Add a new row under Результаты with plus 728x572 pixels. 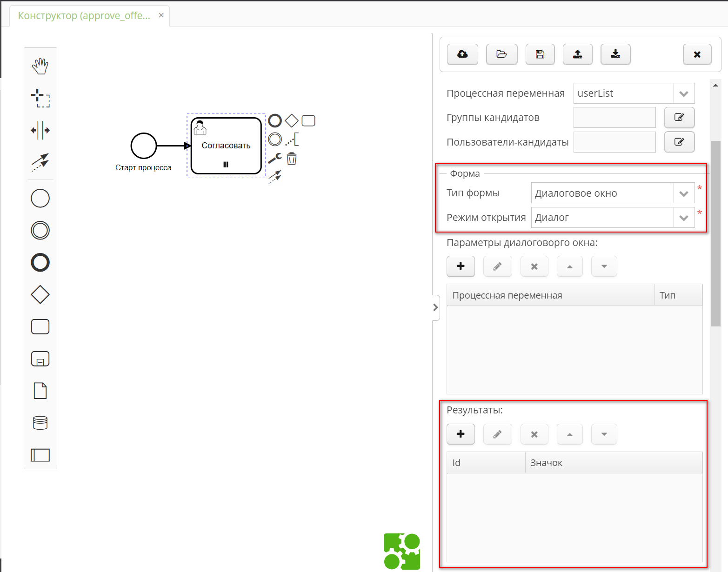point(460,434)
